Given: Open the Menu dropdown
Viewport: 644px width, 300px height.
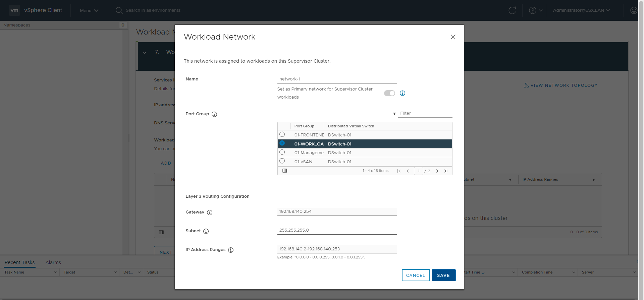Looking at the screenshot, I should [89, 10].
